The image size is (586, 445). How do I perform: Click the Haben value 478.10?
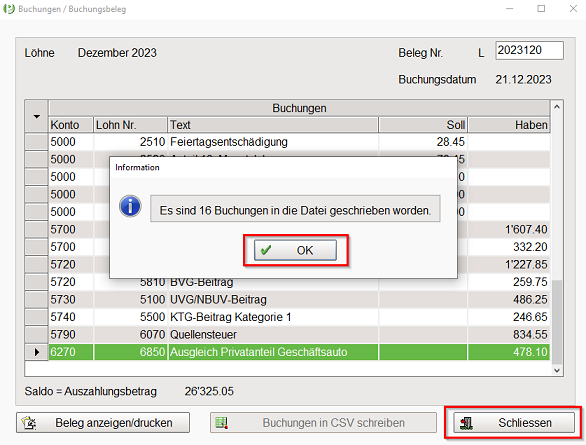pyautogui.click(x=530, y=352)
